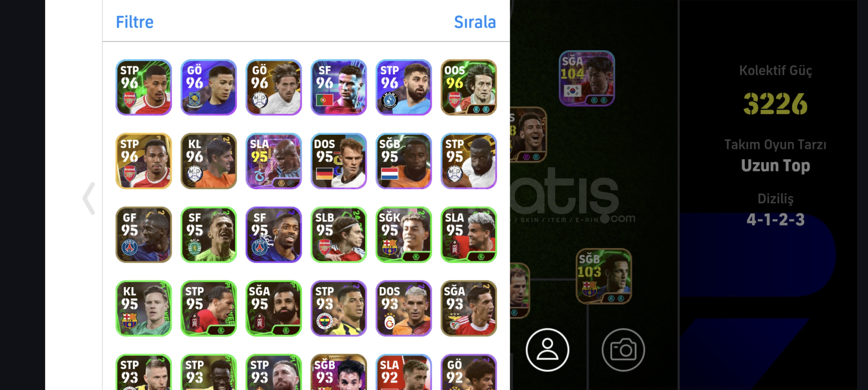Select the KL 96 goalkeeper card

(209, 161)
